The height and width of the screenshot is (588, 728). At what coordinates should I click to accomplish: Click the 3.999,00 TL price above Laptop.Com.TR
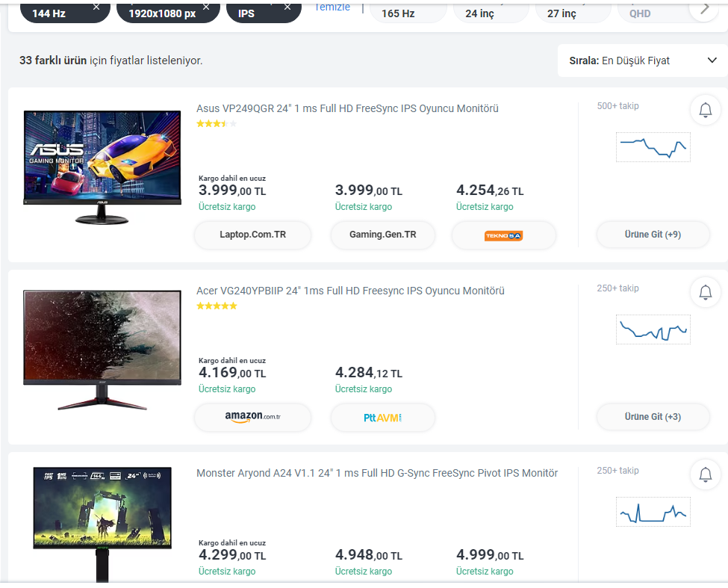click(232, 190)
